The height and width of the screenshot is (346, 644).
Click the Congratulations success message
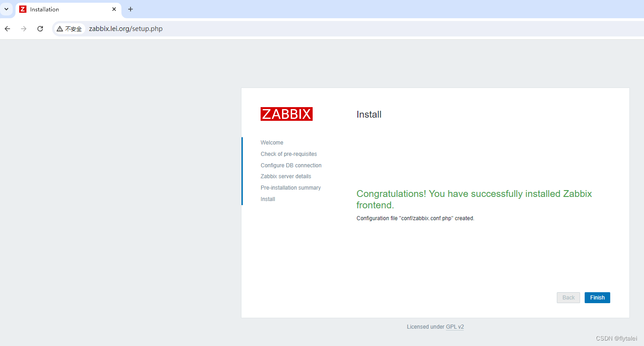(x=474, y=199)
